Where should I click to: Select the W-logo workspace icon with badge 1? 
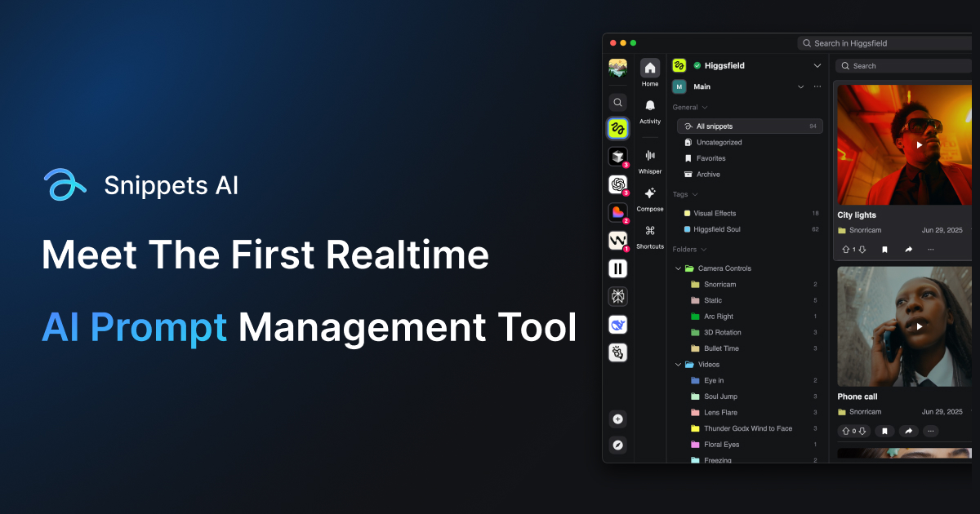618,240
